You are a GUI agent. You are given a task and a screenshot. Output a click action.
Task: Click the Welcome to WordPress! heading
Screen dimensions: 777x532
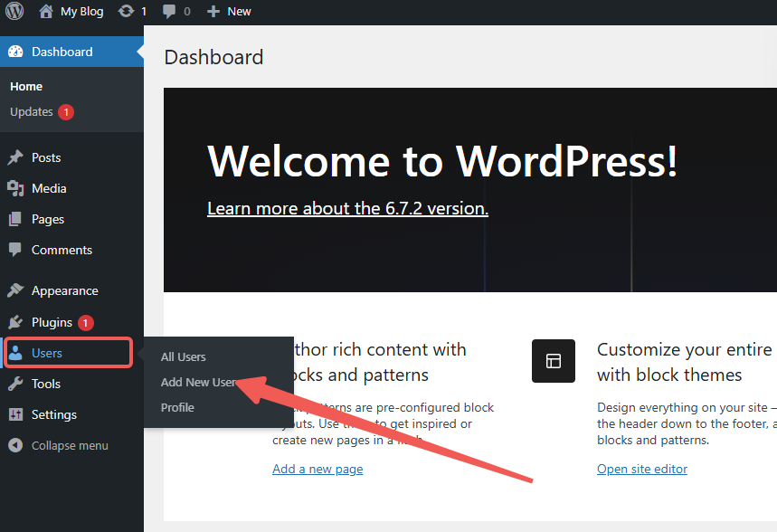tap(442, 161)
